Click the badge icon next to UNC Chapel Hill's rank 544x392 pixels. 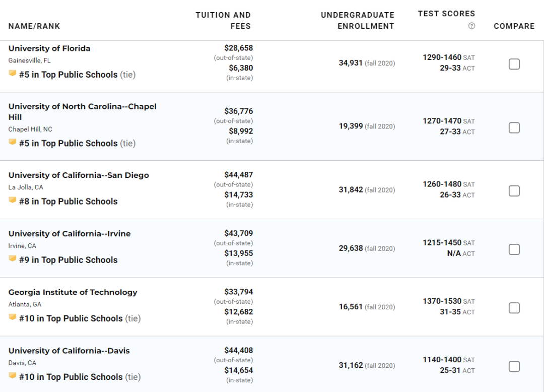pyautogui.click(x=13, y=142)
